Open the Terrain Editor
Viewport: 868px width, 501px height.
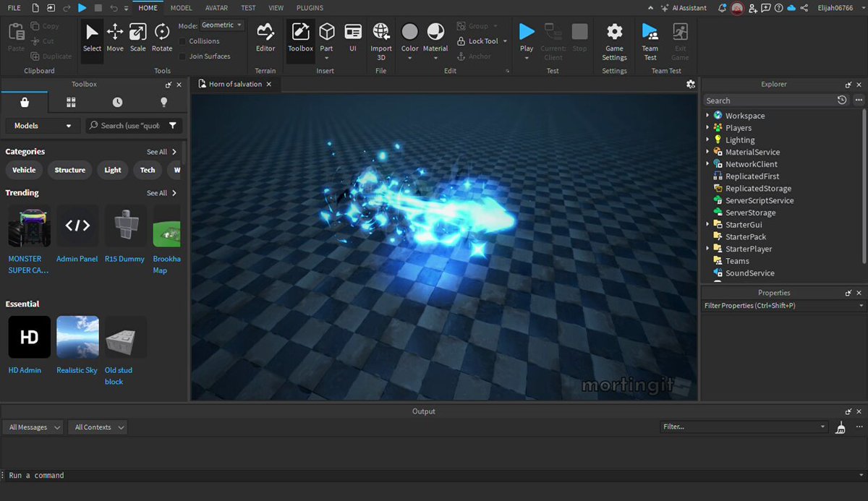[x=265, y=38]
